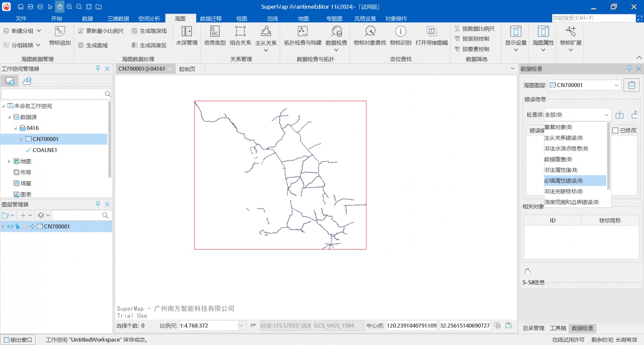The image size is (644, 345).
Task: Click import error info icon
Action: coord(619,114)
